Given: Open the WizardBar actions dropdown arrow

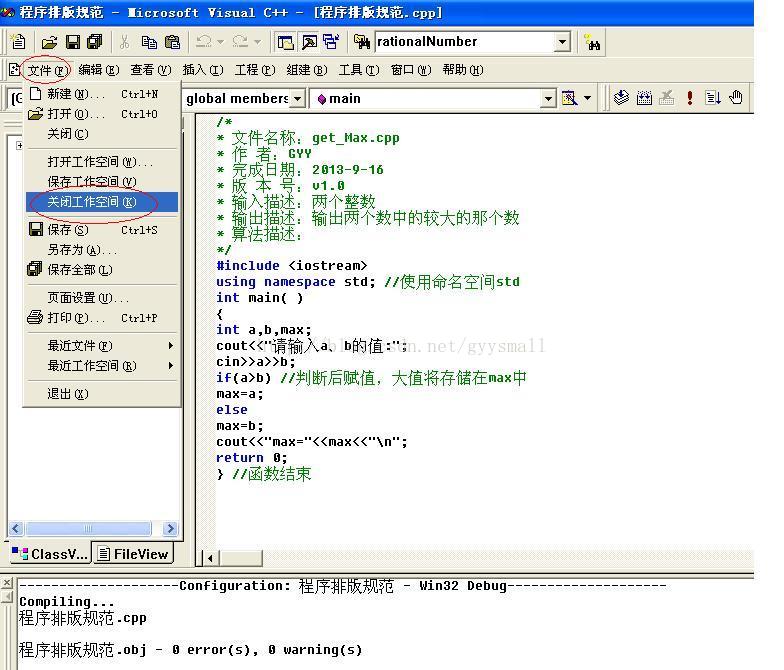Looking at the screenshot, I should (x=588, y=98).
